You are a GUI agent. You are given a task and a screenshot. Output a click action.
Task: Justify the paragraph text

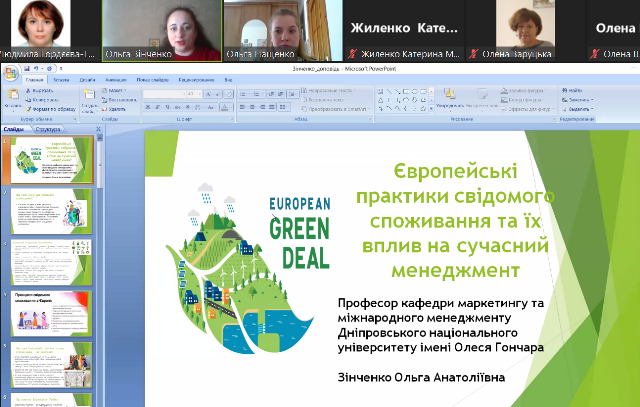272,107
